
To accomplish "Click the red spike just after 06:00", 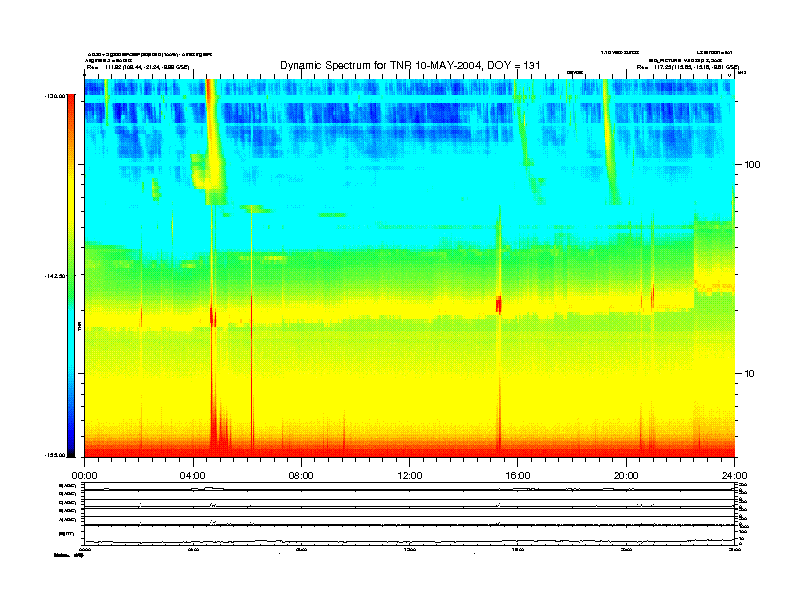I will pos(252,374).
